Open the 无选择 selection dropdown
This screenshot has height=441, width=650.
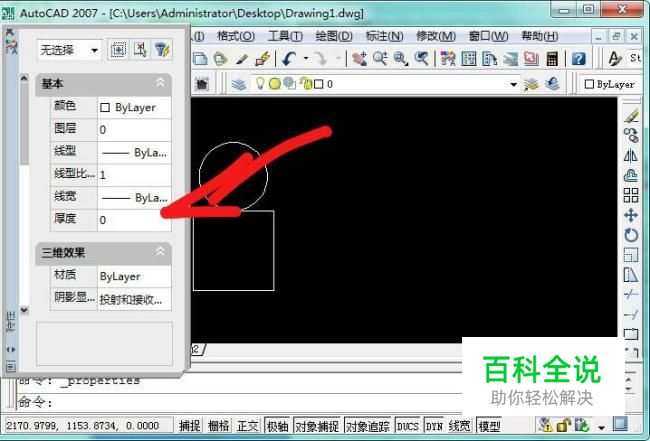(70, 50)
